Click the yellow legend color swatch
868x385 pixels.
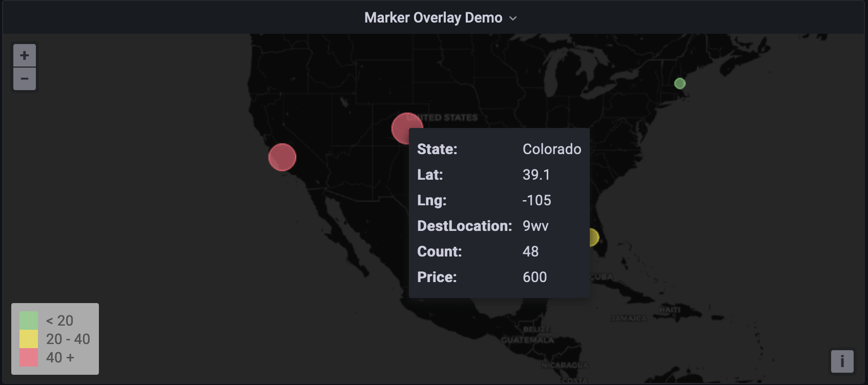[x=29, y=339]
